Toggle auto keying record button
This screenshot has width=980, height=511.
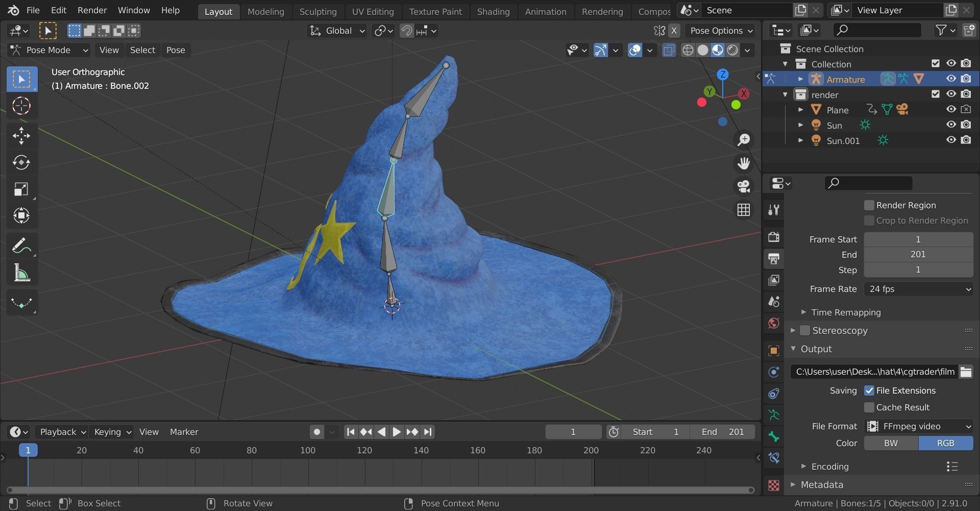[316, 432]
